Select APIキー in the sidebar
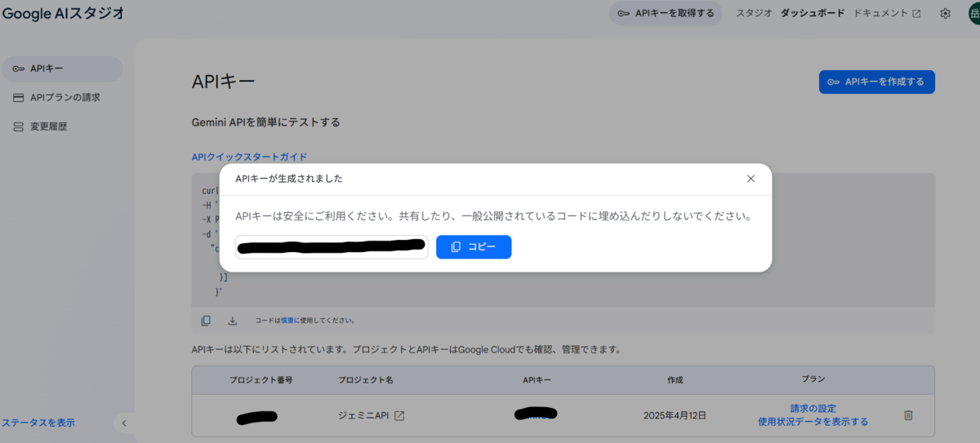 tap(61, 69)
